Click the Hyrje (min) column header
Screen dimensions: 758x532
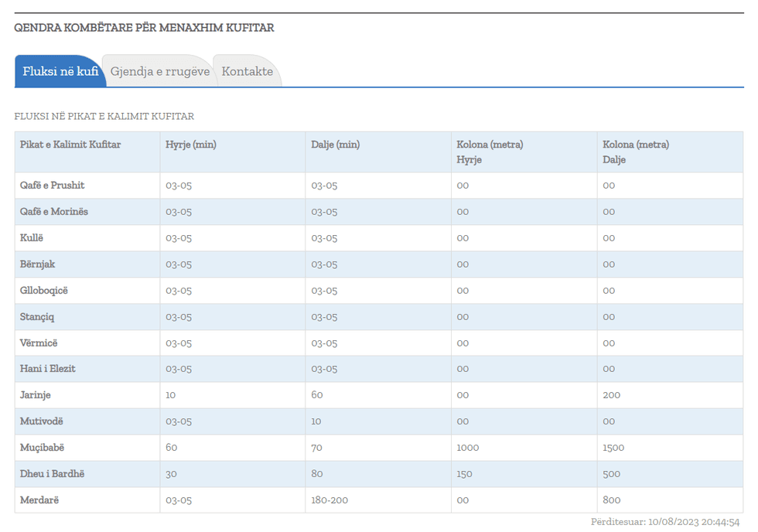(191, 145)
